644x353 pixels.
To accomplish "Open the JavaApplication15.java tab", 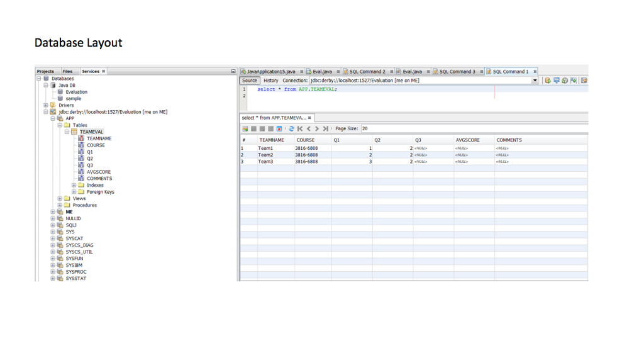I will click(x=271, y=72).
